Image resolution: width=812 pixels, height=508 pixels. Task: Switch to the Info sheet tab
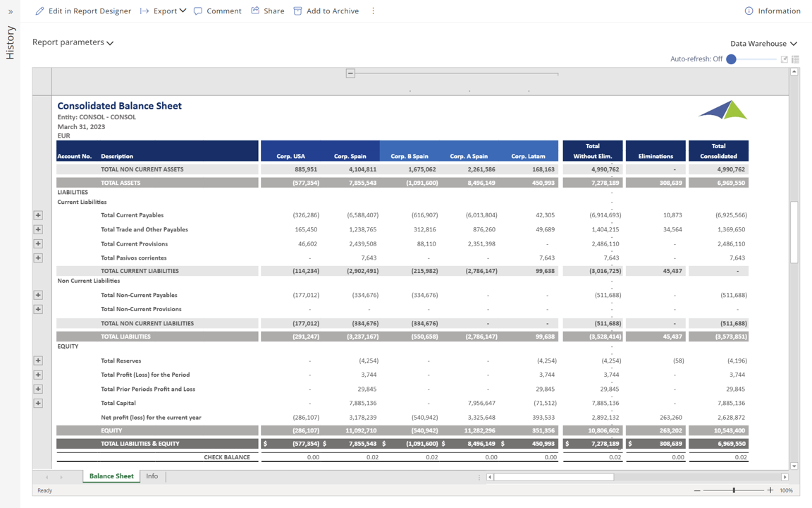click(152, 476)
